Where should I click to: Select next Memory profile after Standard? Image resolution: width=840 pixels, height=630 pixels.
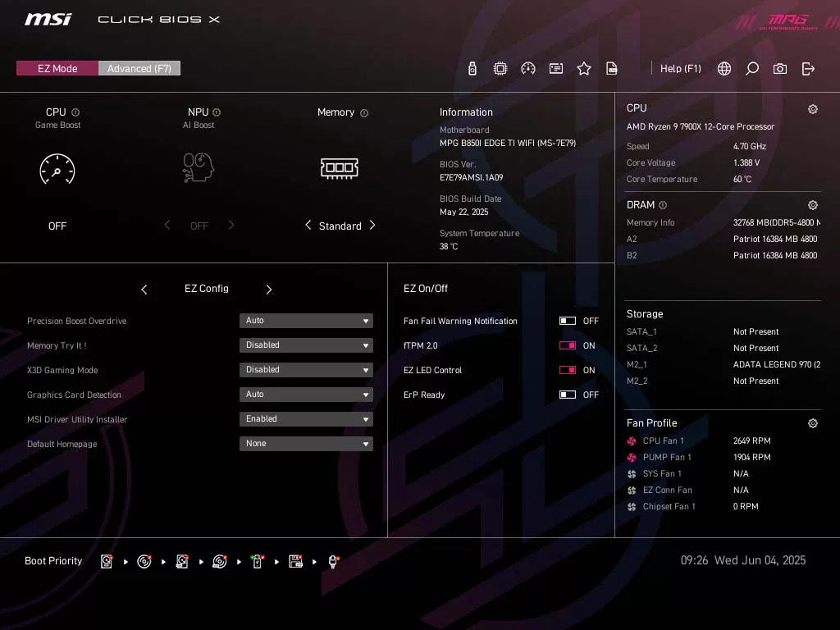[372, 225]
